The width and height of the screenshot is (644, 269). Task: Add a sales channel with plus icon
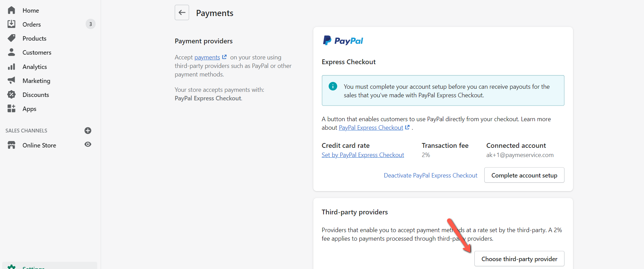pos(88,130)
